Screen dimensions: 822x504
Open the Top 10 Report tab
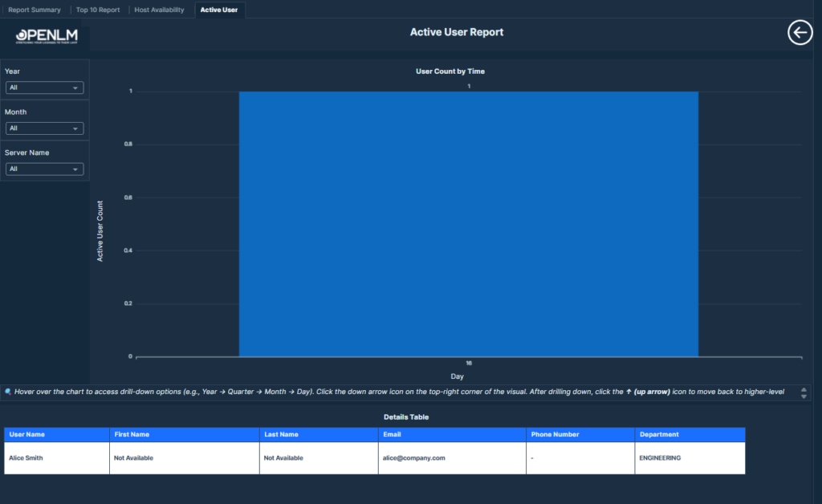tap(98, 10)
